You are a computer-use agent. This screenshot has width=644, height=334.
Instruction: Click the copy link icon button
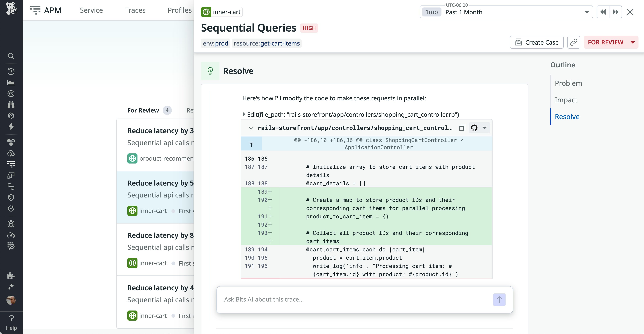(x=573, y=42)
